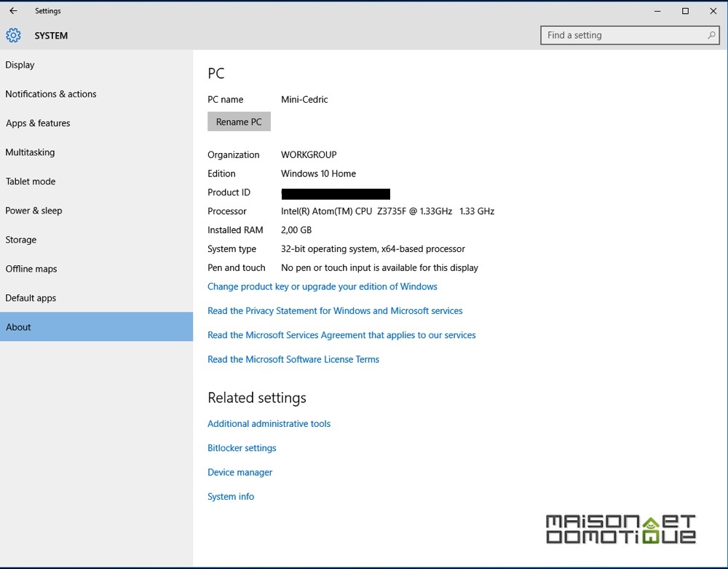Screen dimensions: 728x569
Task: Click the 2,00 GB RAM value
Action: (x=296, y=230)
